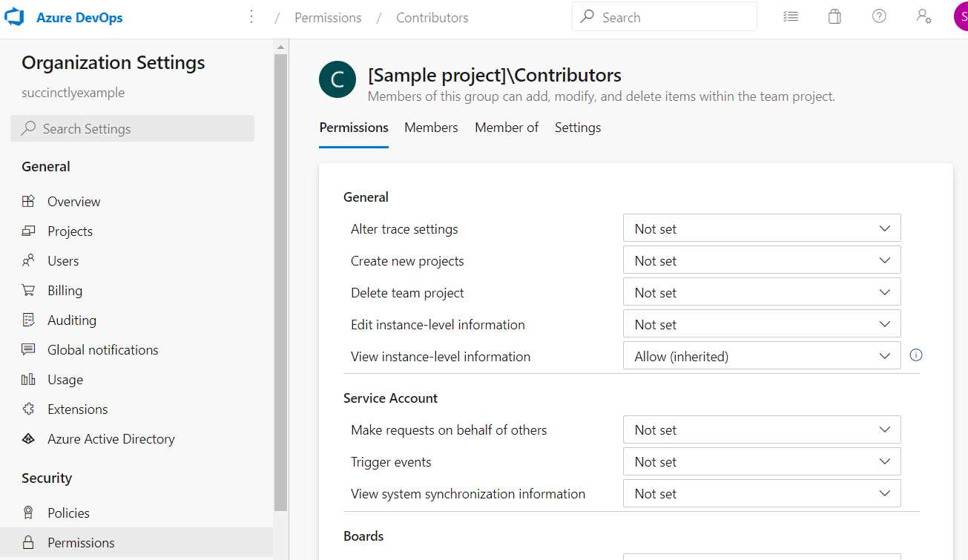Open the Create new projects permission dropdown

(761, 260)
